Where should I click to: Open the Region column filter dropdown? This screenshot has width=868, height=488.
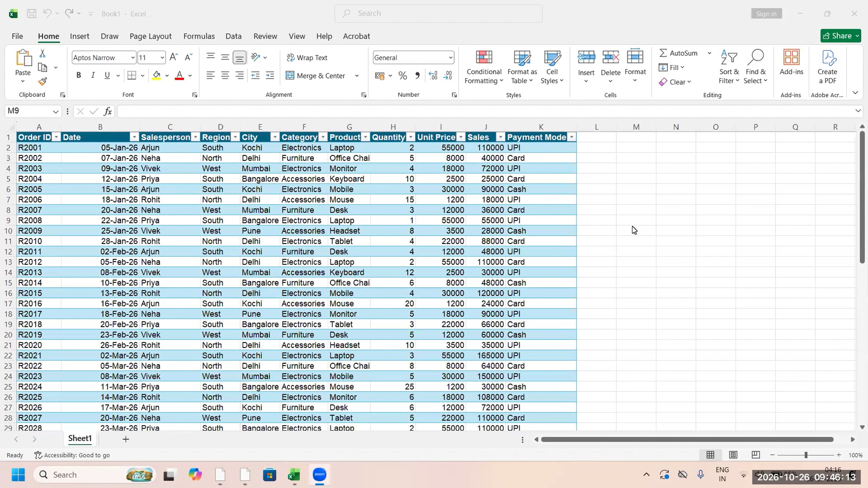pyautogui.click(x=235, y=137)
